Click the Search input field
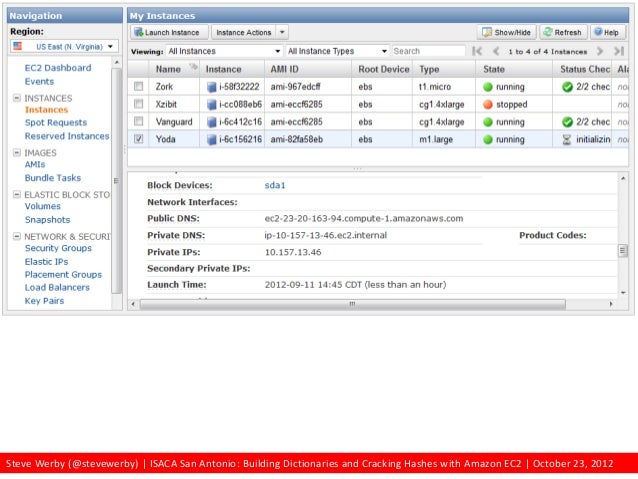 coord(428,51)
